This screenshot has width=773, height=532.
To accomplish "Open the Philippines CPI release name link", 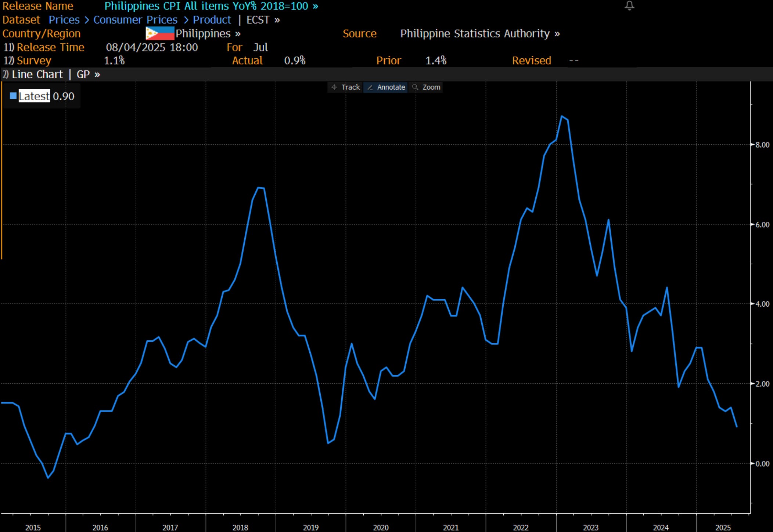I will coord(211,6).
